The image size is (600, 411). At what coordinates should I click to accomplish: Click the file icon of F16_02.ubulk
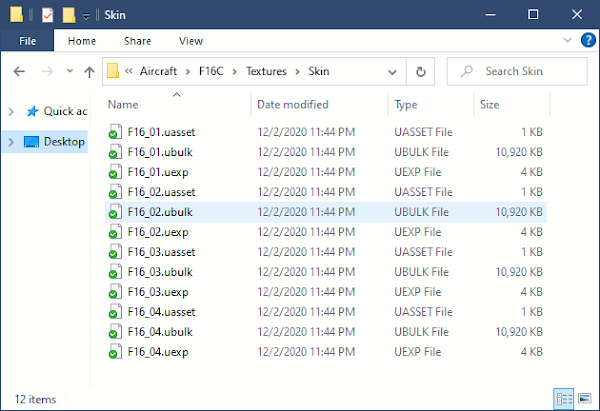pos(115,212)
